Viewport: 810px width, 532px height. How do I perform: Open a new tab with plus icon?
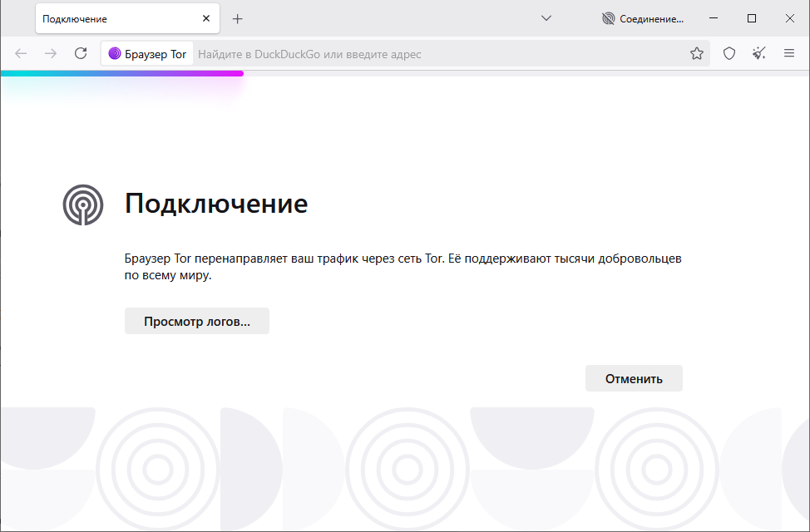pyautogui.click(x=237, y=19)
